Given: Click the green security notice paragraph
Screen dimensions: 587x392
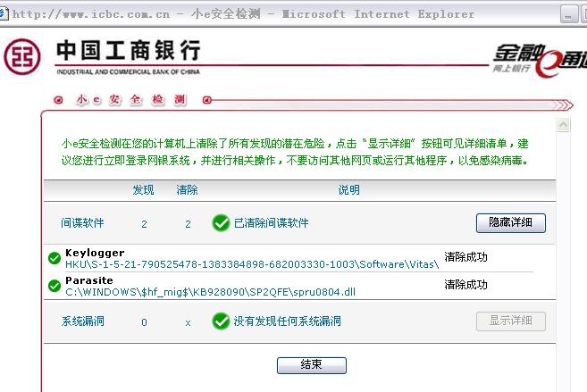Looking at the screenshot, I should pyautogui.click(x=295, y=152).
